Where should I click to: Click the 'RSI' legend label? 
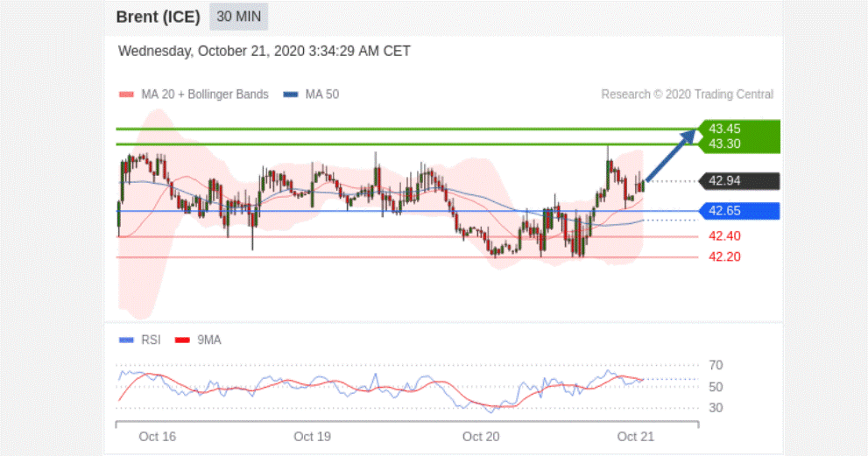click(x=151, y=340)
